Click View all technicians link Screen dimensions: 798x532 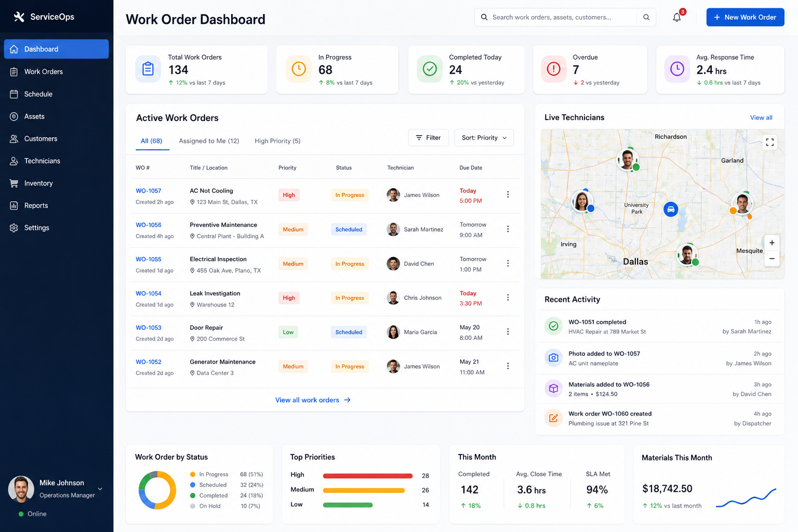[x=761, y=118]
